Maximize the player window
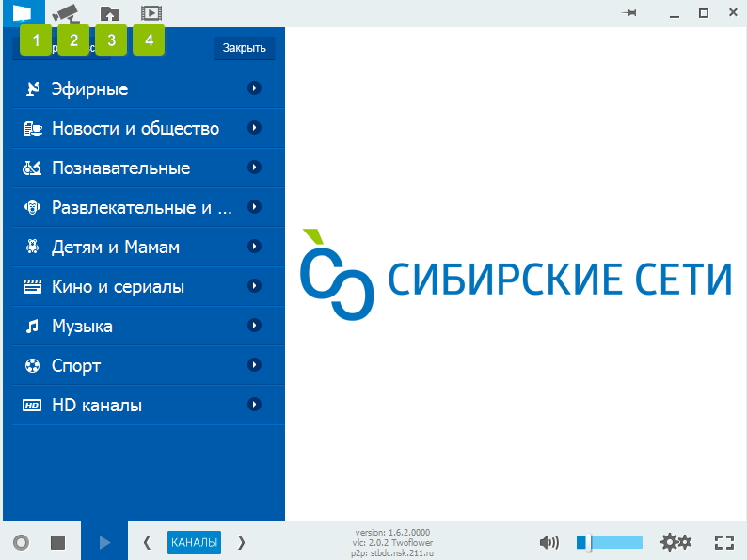Image resolution: width=747 pixels, height=560 pixels. (x=704, y=13)
